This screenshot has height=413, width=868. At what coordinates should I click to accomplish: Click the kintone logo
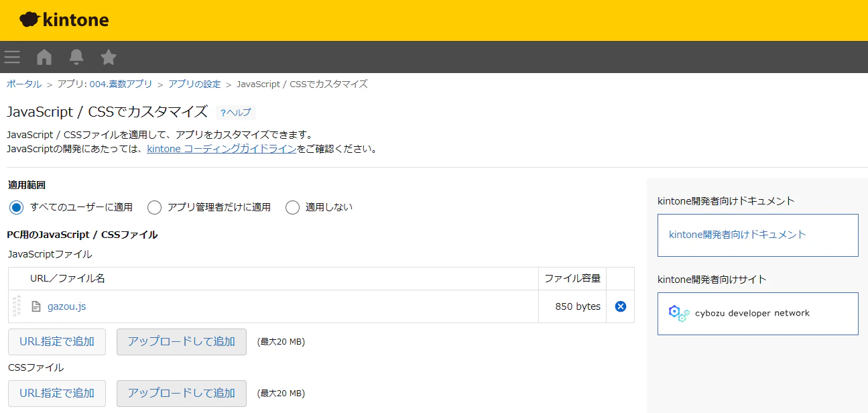[x=64, y=20]
